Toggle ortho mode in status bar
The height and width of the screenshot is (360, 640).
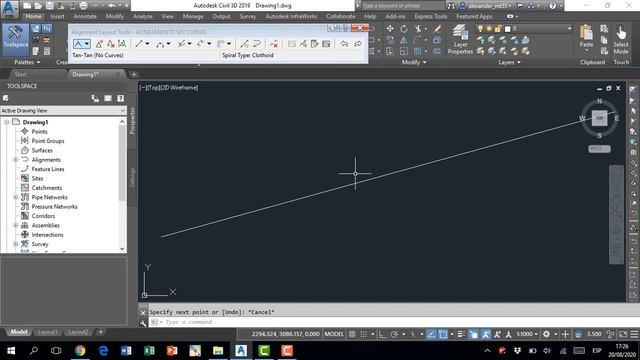pyautogui.click(x=382, y=334)
